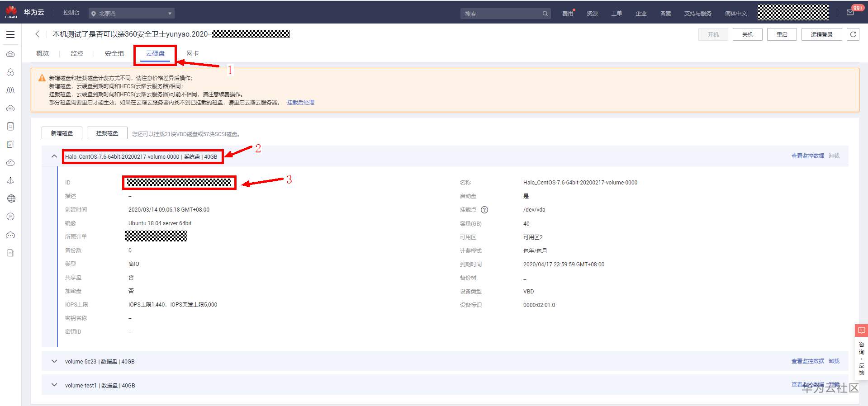Viewport: 868px width, 406px height.
Task: View monitoring data for Halo_CentOS system disk
Action: pyautogui.click(x=807, y=156)
